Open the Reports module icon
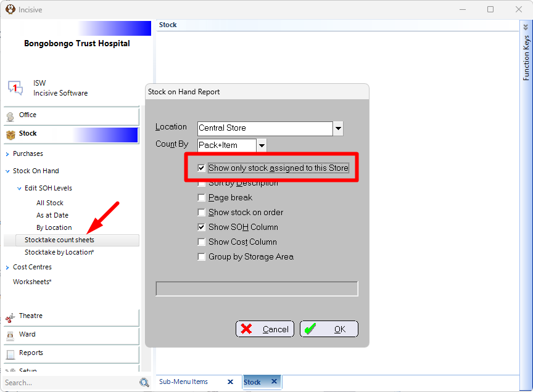Viewport: 533px width, 392px height. click(10, 354)
